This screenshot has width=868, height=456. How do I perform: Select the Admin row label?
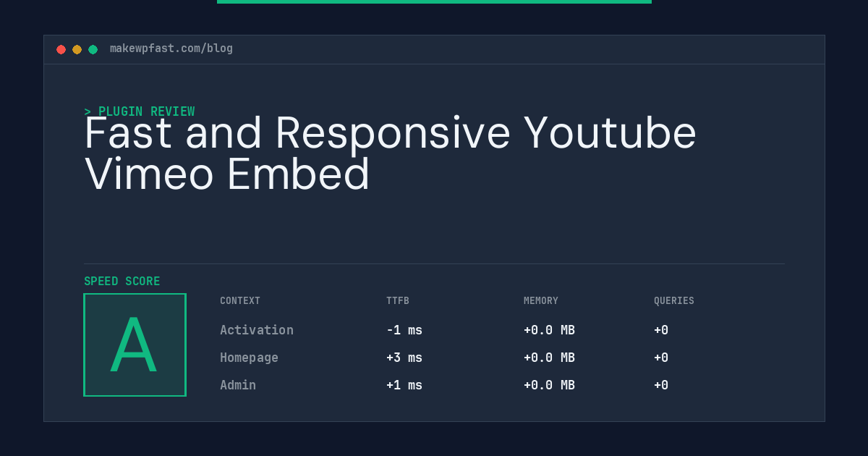pyautogui.click(x=238, y=385)
